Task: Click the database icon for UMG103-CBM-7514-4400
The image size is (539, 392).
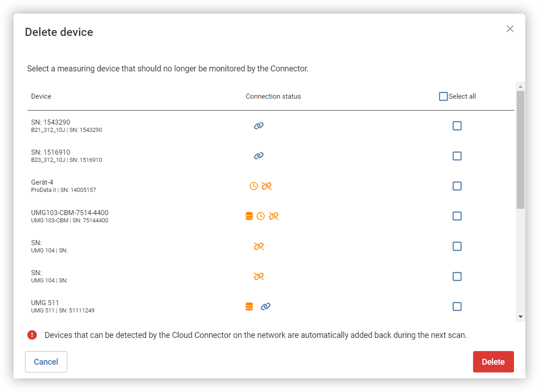Action: click(x=249, y=216)
